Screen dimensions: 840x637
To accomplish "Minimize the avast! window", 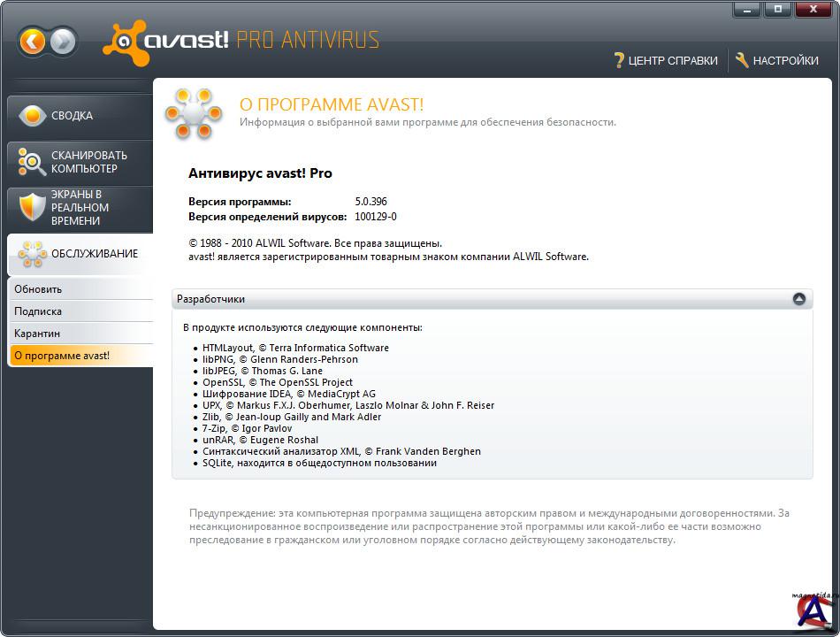I will (x=746, y=9).
